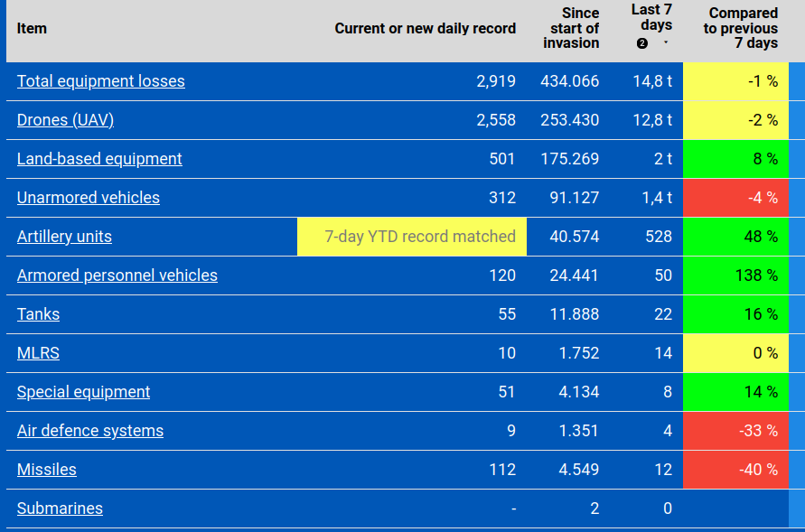Viewport: 805px width, 532px height.
Task: Click the 24.441 armored personnel vehicles value
Action: click(x=574, y=275)
